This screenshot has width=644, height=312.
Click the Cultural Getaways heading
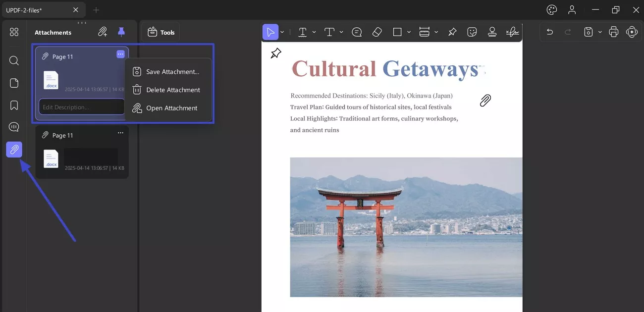pyautogui.click(x=385, y=69)
